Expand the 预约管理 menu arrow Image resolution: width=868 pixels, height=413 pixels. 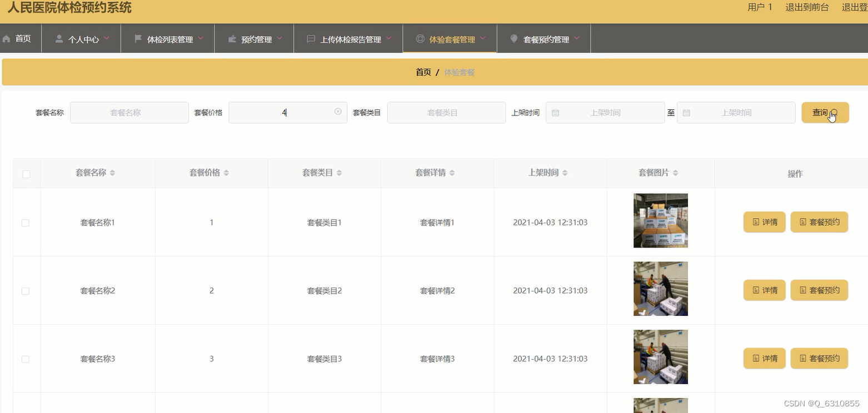click(280, 38)
